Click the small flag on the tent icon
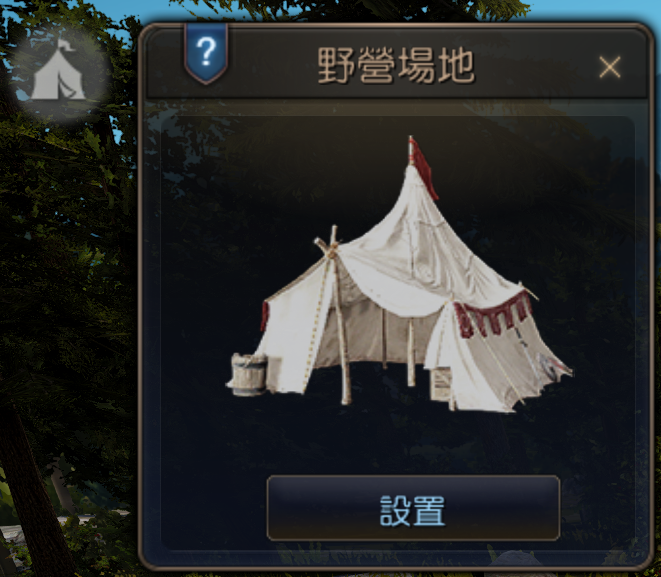This screenshot has width=661, height=577. (x=67, y=45)
